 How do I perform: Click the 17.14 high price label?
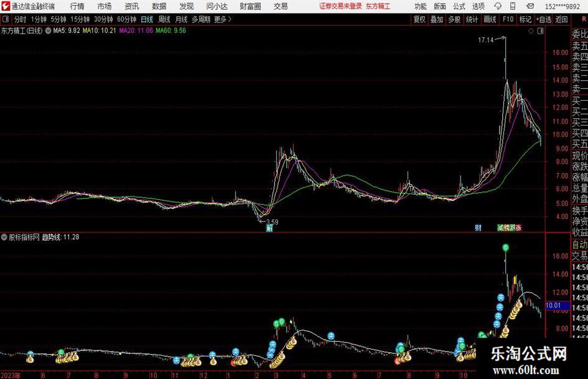point(485,40)
